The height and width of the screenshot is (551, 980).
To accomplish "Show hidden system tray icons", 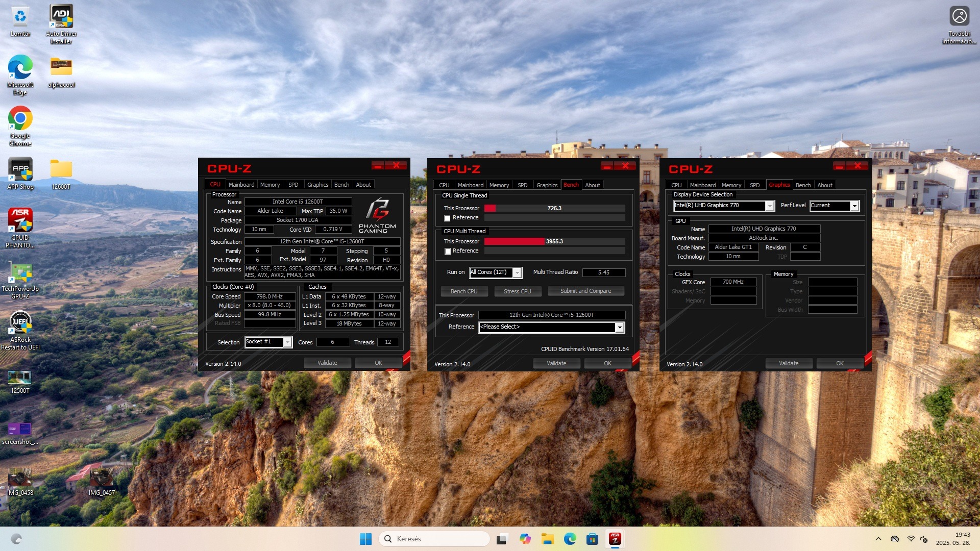I will pyautogui.click(x=878, y=539).
